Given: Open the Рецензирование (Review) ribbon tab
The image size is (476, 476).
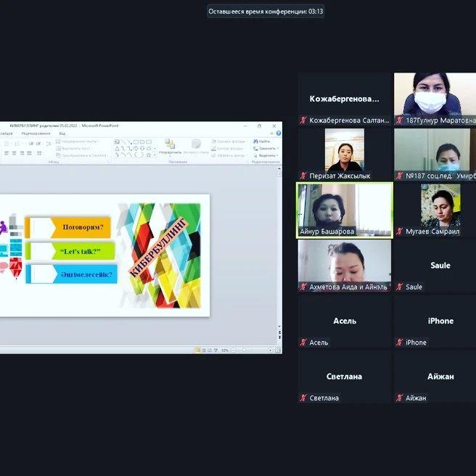Looking at the screenshot, I should tap(35, 134).
